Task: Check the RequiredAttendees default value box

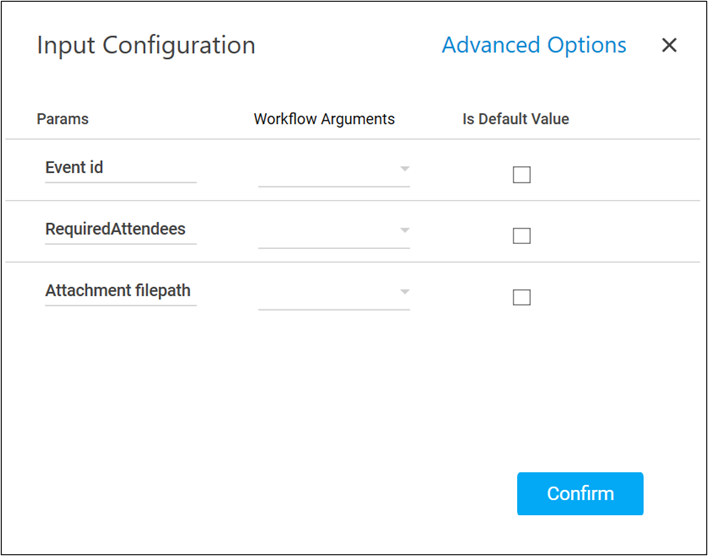Action: pos(521,236)
